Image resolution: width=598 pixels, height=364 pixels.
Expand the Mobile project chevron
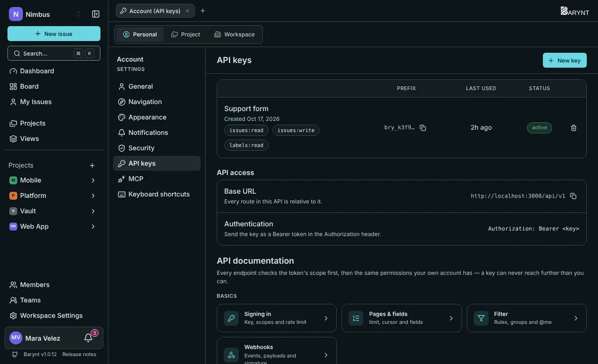click(x=93, y=180)
